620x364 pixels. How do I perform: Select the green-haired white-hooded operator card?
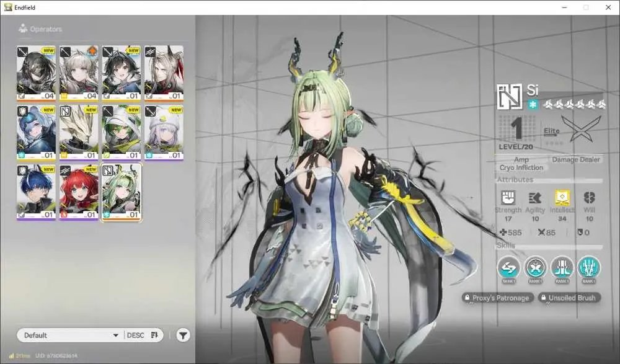point(122,133)
